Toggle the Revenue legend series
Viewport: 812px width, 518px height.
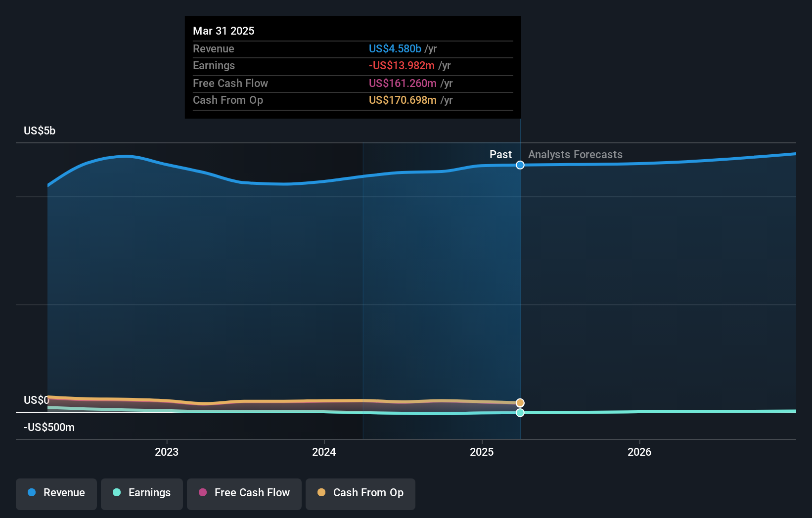[56, 494]
